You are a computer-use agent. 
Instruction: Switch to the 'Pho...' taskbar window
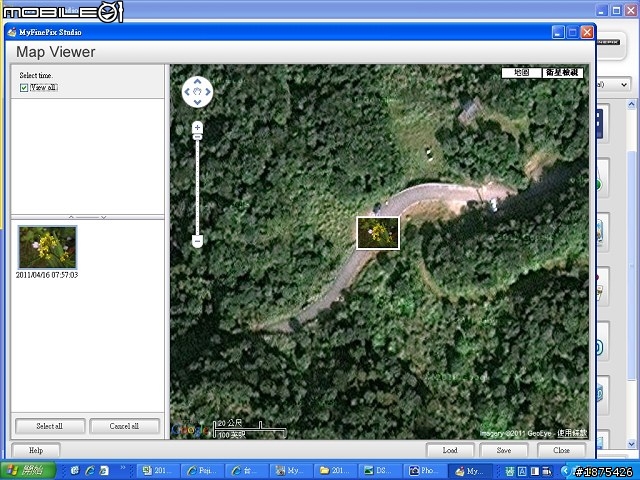coord(423,471)
